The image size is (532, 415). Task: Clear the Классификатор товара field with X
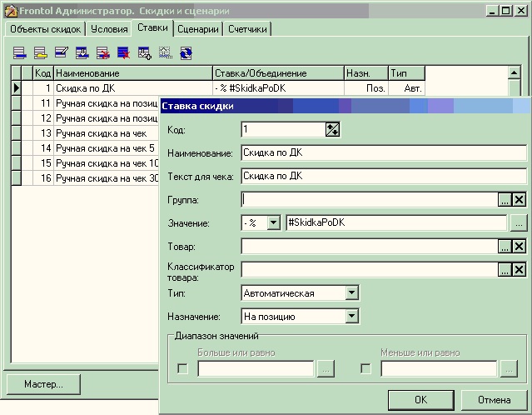point(520,270)
